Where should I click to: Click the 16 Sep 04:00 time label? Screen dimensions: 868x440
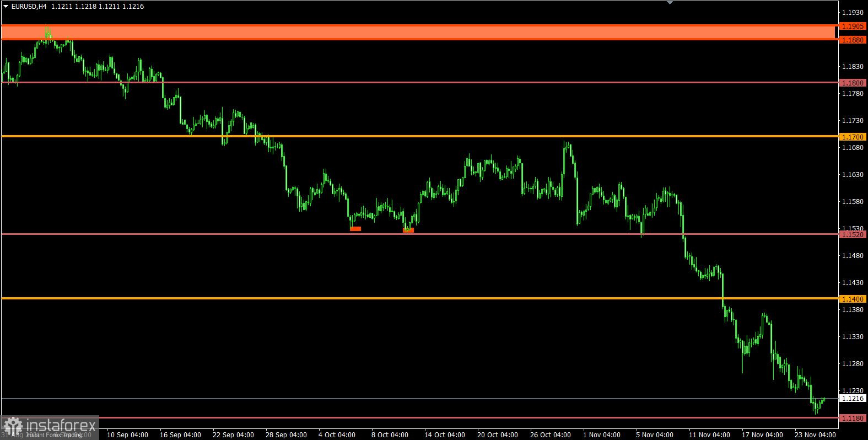180,434
